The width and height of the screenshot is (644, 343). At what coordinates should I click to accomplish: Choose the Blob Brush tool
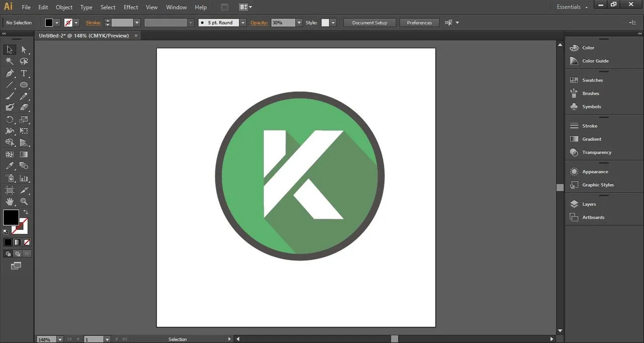coord(10,107)
